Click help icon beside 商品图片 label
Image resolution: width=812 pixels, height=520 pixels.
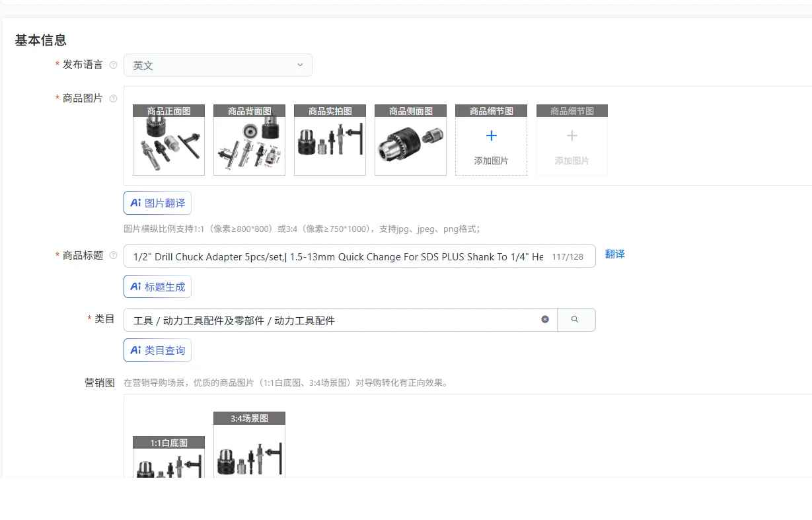(113, 98)
